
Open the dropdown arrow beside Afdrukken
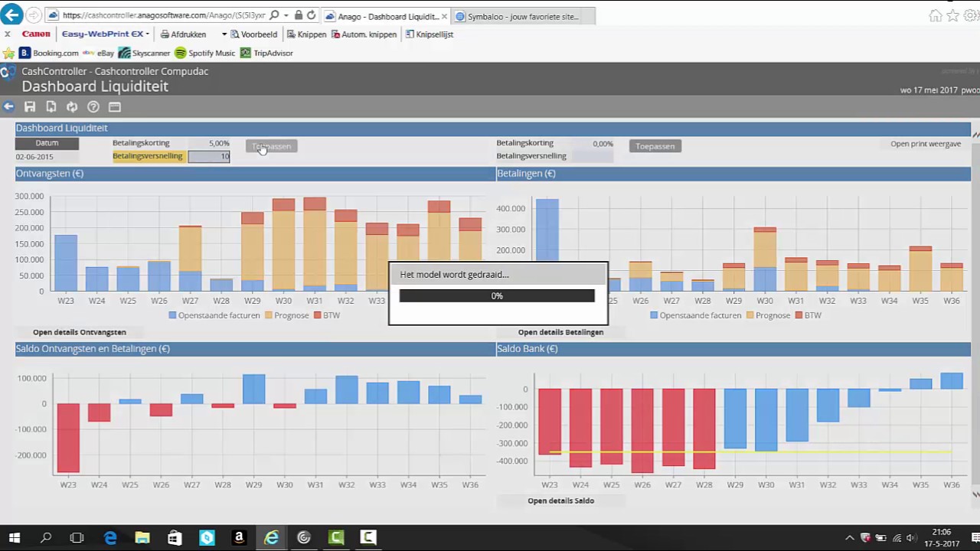pos(224,34)
